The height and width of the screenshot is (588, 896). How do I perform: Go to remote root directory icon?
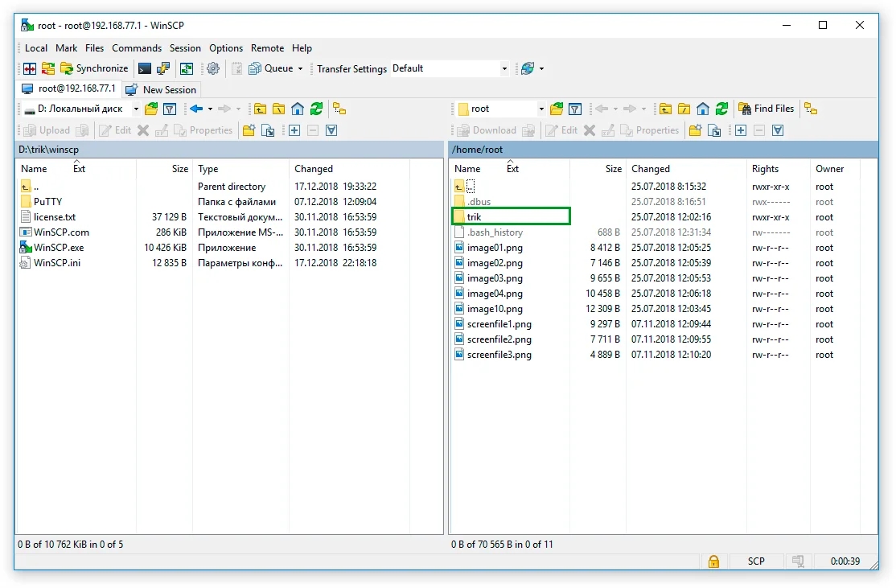pos(684,109)
